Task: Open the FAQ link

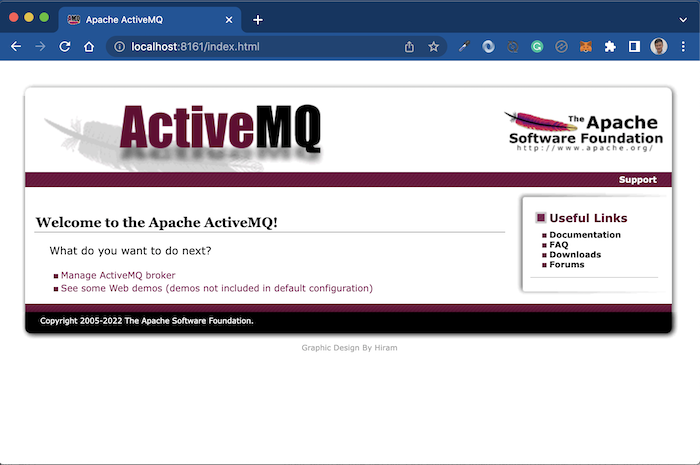Action: (x=558, y=245)
